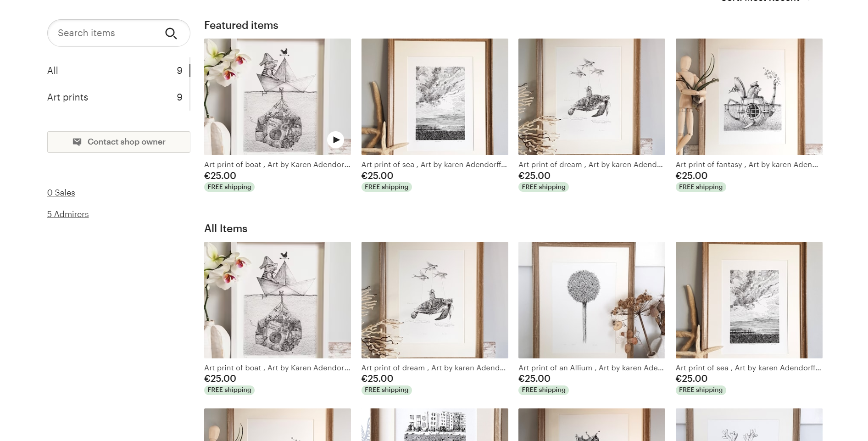Open All Items boat print thumbnail
This screenshot has height=441, width=868.
[278, 300]
